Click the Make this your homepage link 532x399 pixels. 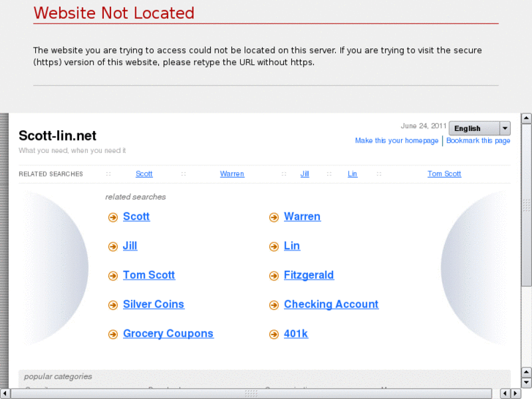coord(397,141)
